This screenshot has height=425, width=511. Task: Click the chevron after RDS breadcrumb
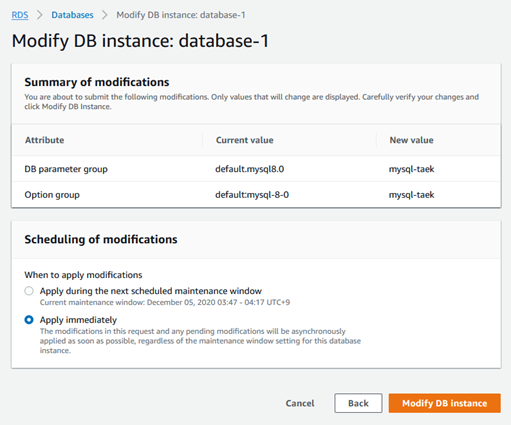[40, 15]
